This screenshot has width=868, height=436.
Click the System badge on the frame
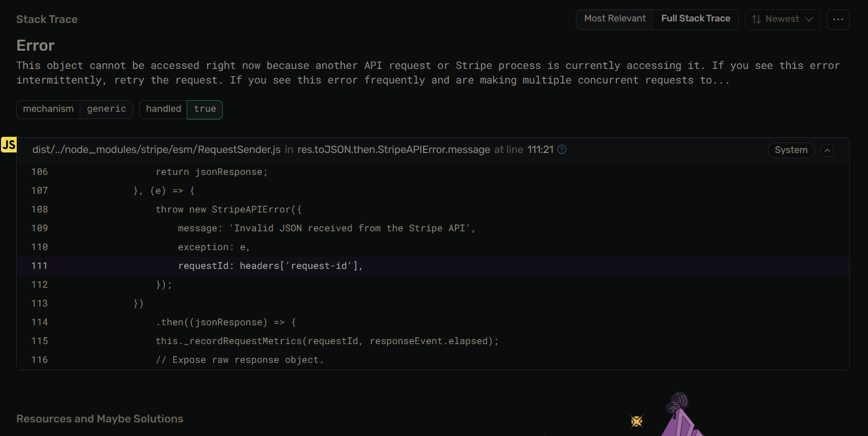point(791,150)
